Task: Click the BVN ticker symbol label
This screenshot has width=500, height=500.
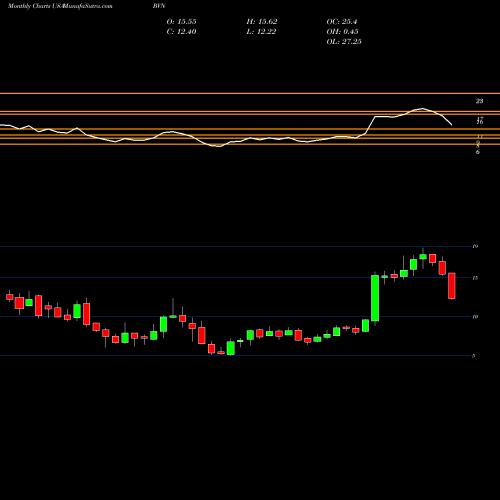Action: coord(159,6)
